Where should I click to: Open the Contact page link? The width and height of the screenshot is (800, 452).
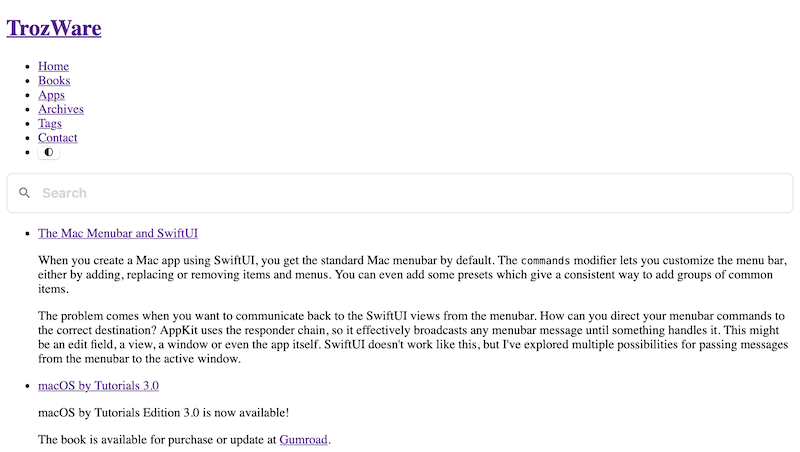58,138
